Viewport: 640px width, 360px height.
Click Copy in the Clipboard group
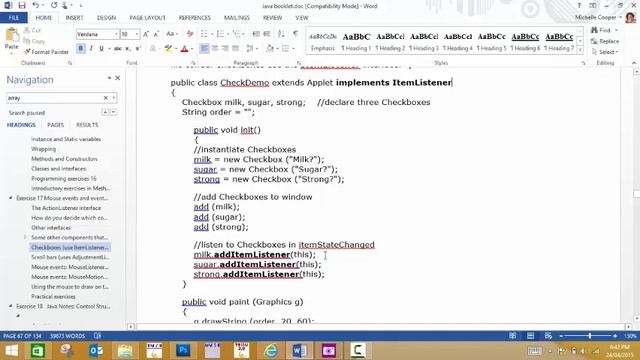(x=34, y=41)
